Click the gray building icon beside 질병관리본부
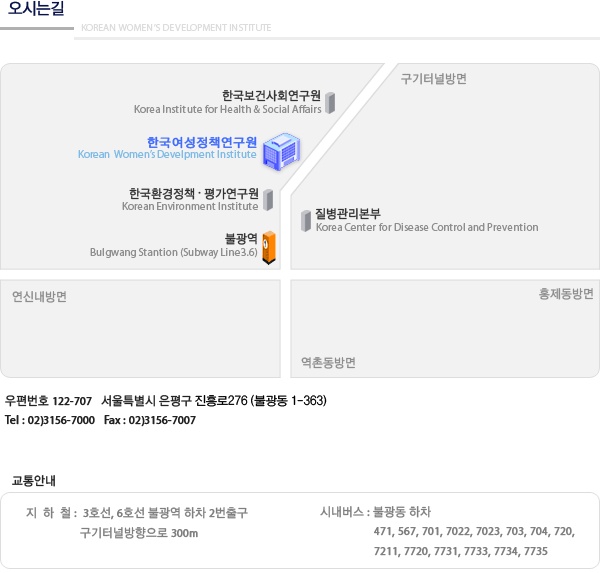The image size is (600, 573). (306, 221)
